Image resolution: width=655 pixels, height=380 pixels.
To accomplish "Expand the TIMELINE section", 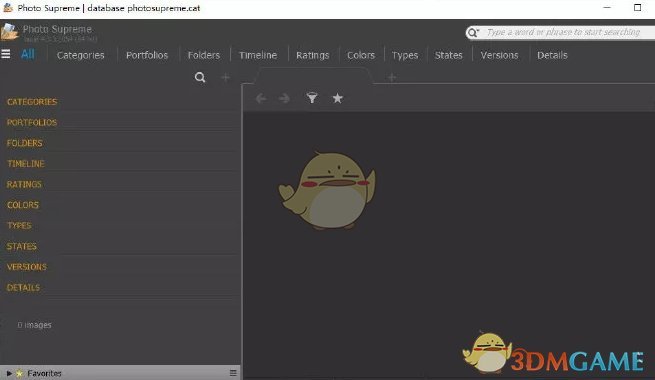I will click(26, 164).
